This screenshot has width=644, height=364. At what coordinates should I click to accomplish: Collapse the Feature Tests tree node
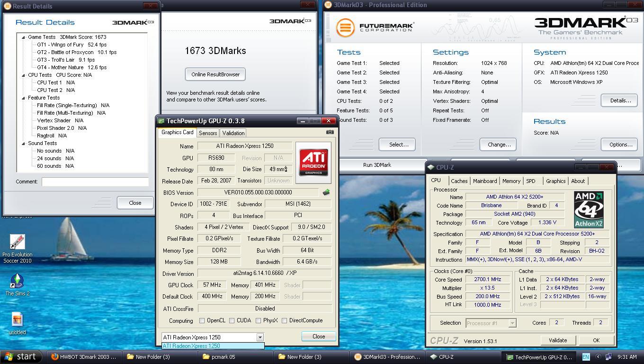24,98
